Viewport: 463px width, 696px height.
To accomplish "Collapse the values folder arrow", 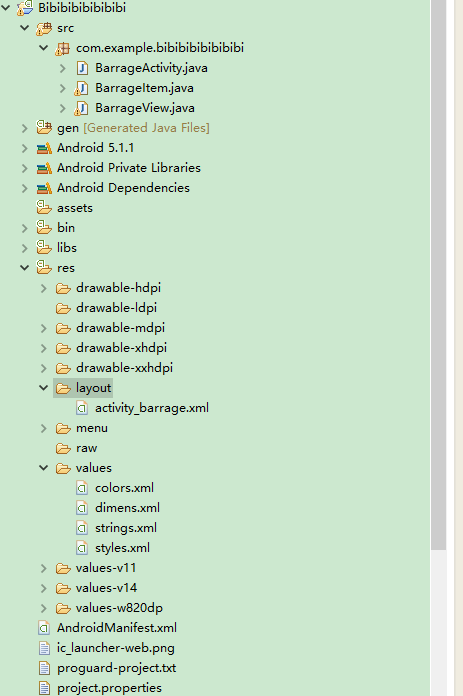I will (x=44, y=468).
